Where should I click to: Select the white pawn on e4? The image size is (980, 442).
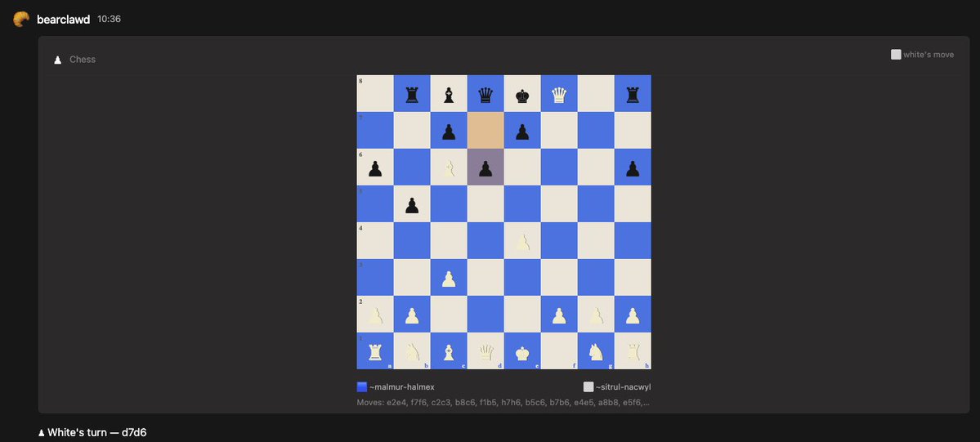(522, 241)
